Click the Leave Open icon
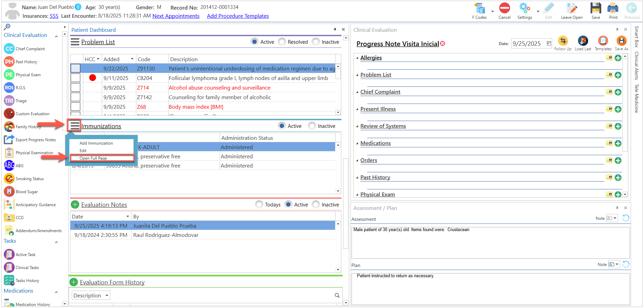This screenshot has width=644, height=308. [572, 8]
